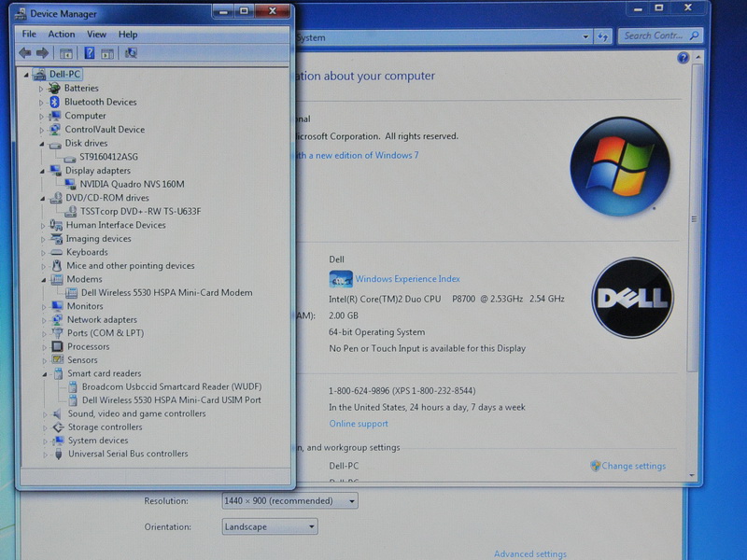The image size is (747, 560).
Task: Click the System window vertical scrollbar thumb
Action: coord(696,219)
